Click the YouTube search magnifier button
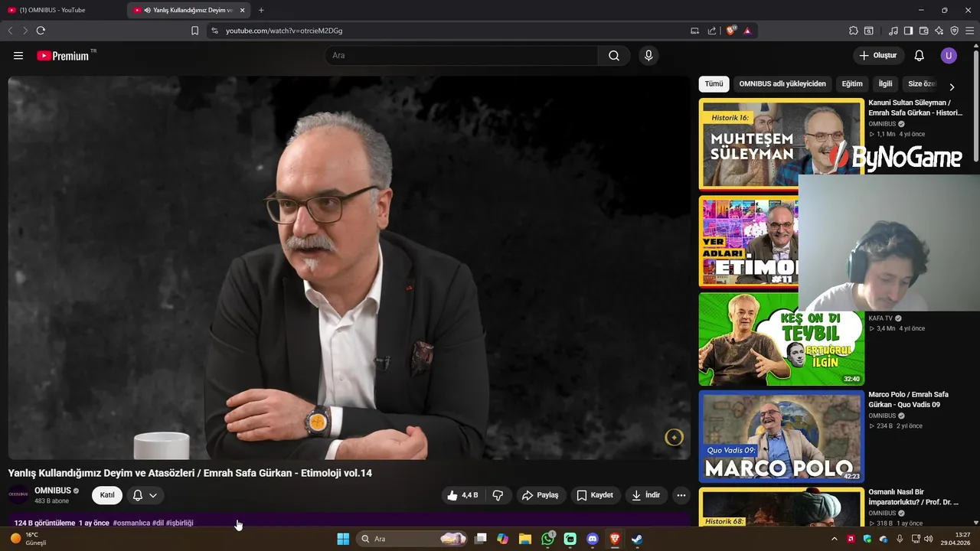980x551 pixels. (614, 55)
